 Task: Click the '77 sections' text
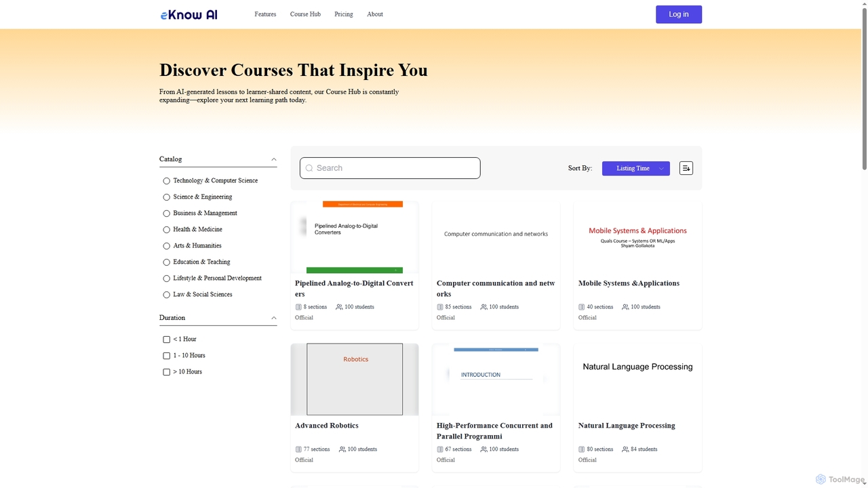pyautogui.click(x=317, y=449)
